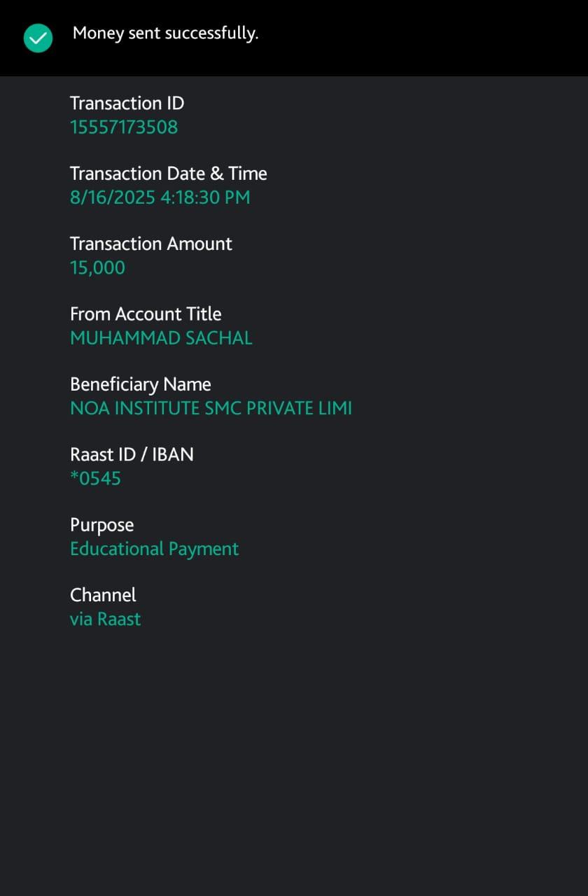Tap the Educational Payment purpose value

click(x=154, y=549)
